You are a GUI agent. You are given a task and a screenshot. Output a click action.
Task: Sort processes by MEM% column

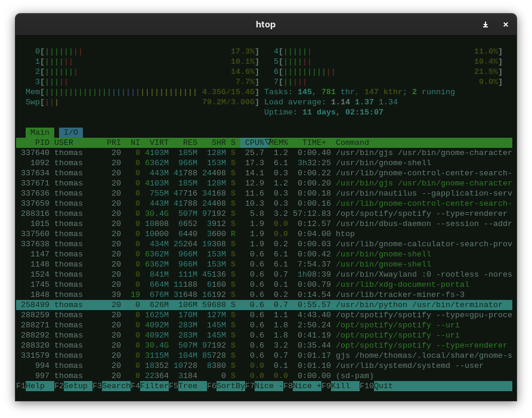(279, 143)
